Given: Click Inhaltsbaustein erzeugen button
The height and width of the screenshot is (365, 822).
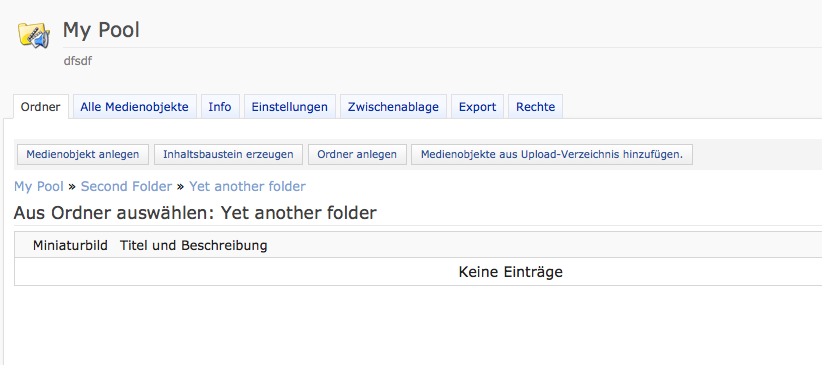Looking at the screenshot, I should tap(228, 155).
